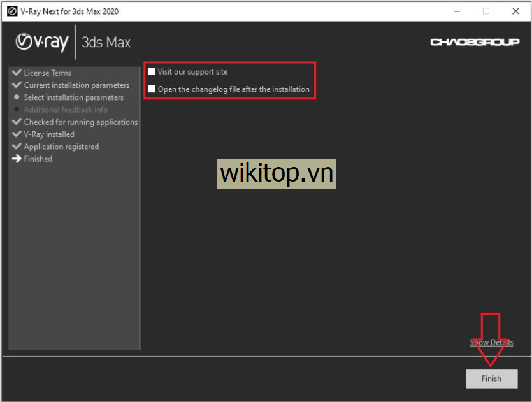
Task: Click the wikitop.vn watermark
Action: [277, 174]
